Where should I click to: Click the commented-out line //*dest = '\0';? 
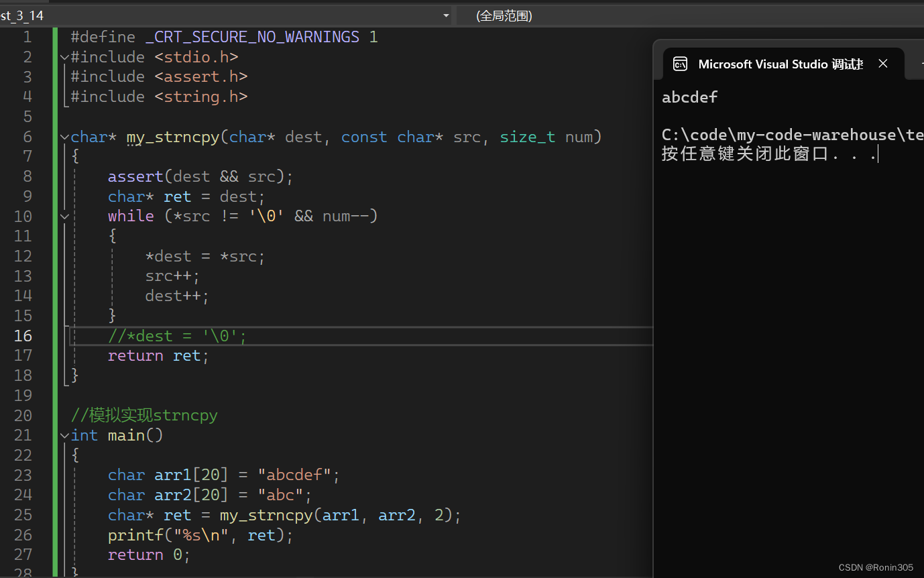178,335
